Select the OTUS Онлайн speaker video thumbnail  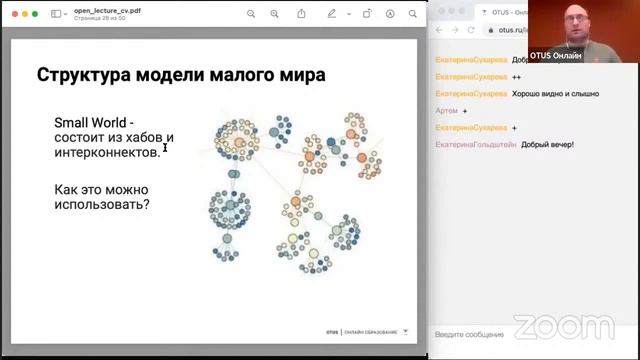[584, 31]
